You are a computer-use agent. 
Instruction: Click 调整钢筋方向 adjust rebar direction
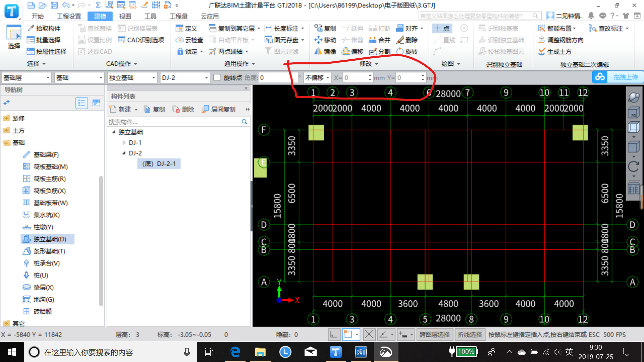[561, 40]
